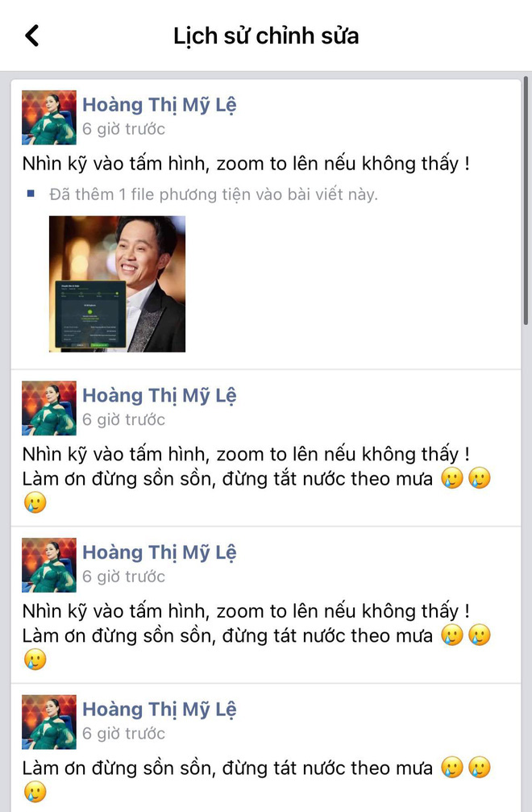Viewport: 532px width, 812px height.
Task: Open profile picture in first edit entry
Action: (x=48, y=118)
